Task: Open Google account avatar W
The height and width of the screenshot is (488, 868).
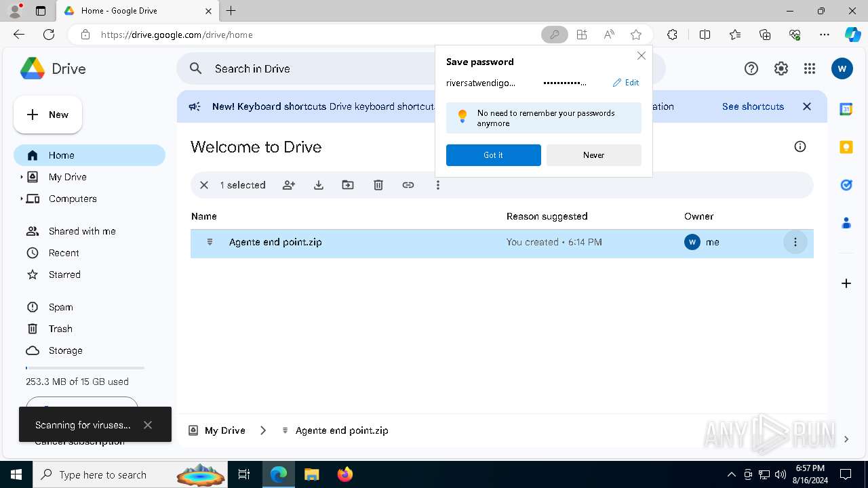Action: [x=842, y=68]
